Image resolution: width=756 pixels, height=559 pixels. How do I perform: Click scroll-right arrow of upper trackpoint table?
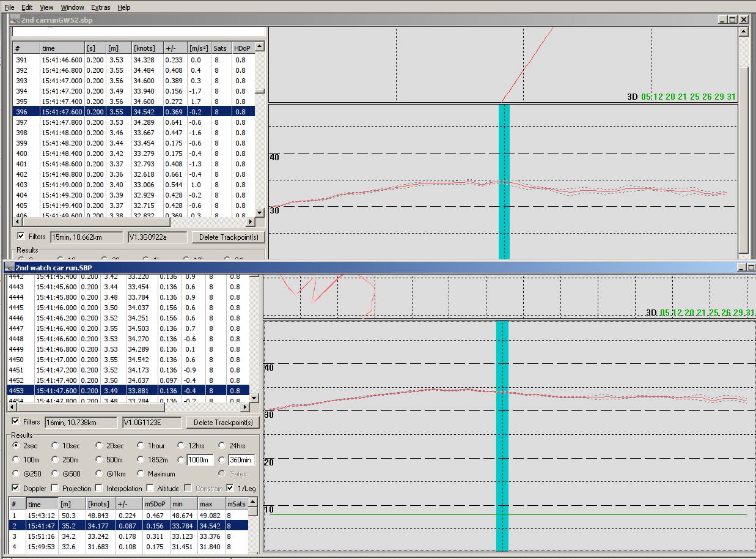click(x=251, y=221)
